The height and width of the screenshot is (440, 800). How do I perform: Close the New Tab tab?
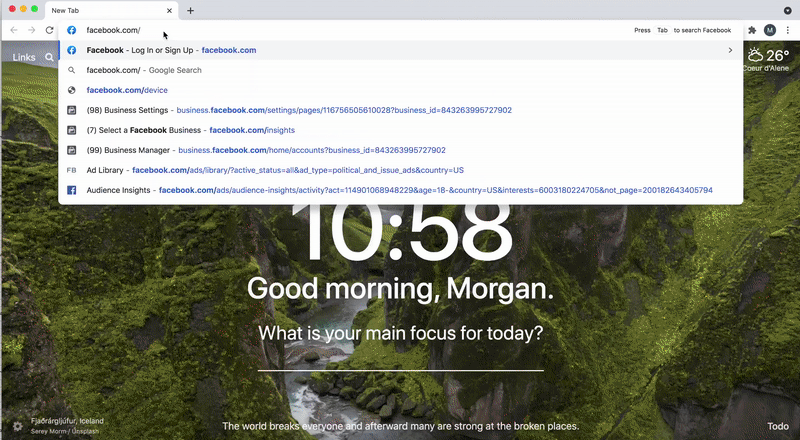169,10
